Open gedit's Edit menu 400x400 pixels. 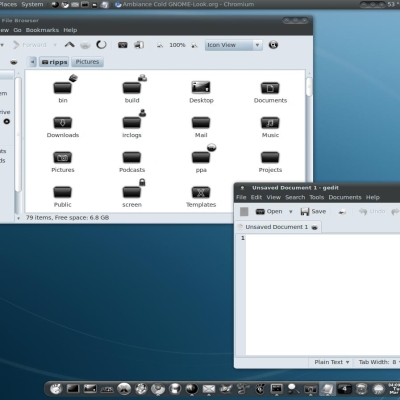[256, 197]
